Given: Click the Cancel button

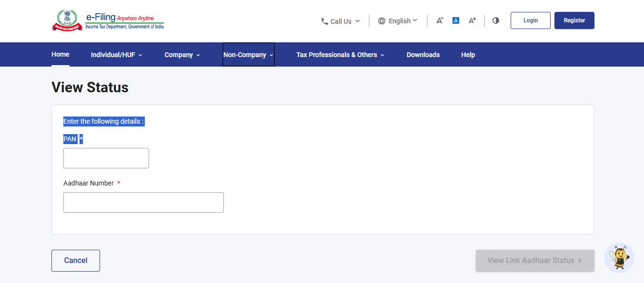Looking at the screenshot, I should pos(76,261).
